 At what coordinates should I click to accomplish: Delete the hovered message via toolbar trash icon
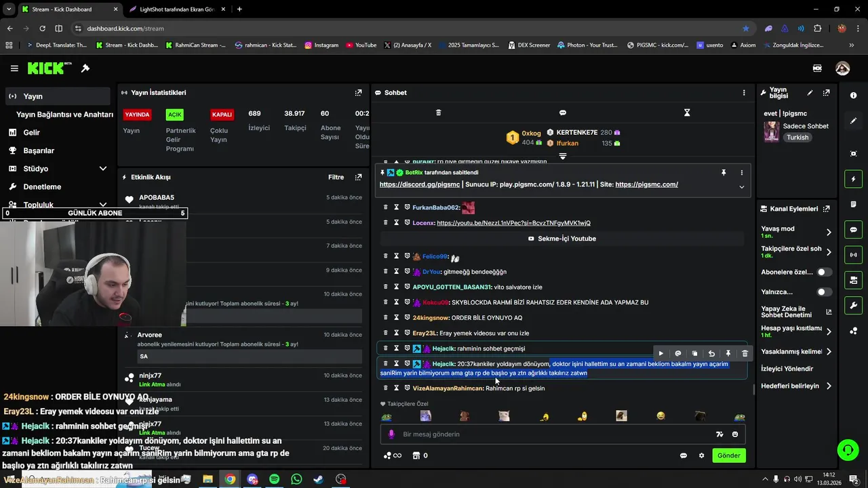coord(745,353)
